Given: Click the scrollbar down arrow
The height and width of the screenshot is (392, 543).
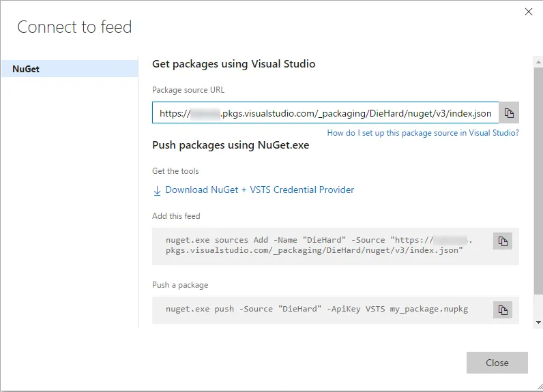Looking at the screenshot, I should (x=538, y=322).
